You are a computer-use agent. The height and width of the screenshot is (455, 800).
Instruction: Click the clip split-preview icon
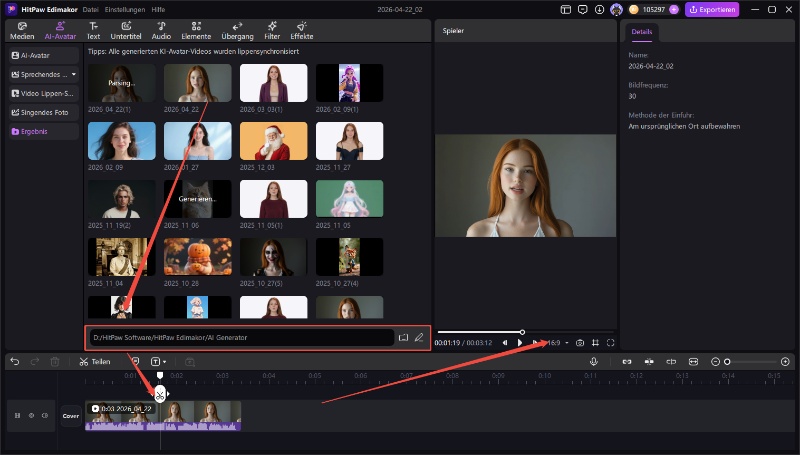pos(671,362)
